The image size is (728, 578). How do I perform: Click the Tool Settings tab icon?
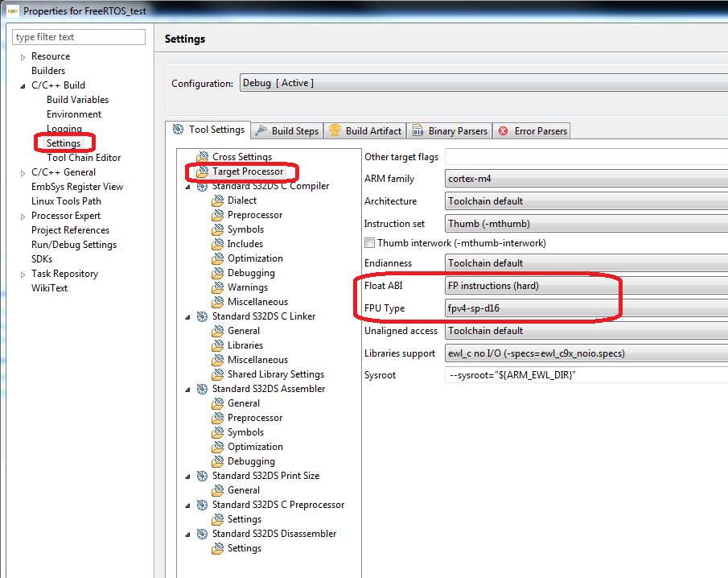tap(179, 129)
